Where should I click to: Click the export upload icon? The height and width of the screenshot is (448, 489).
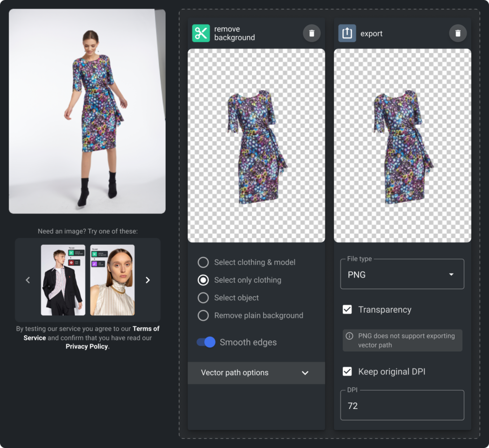click(347, 33)
